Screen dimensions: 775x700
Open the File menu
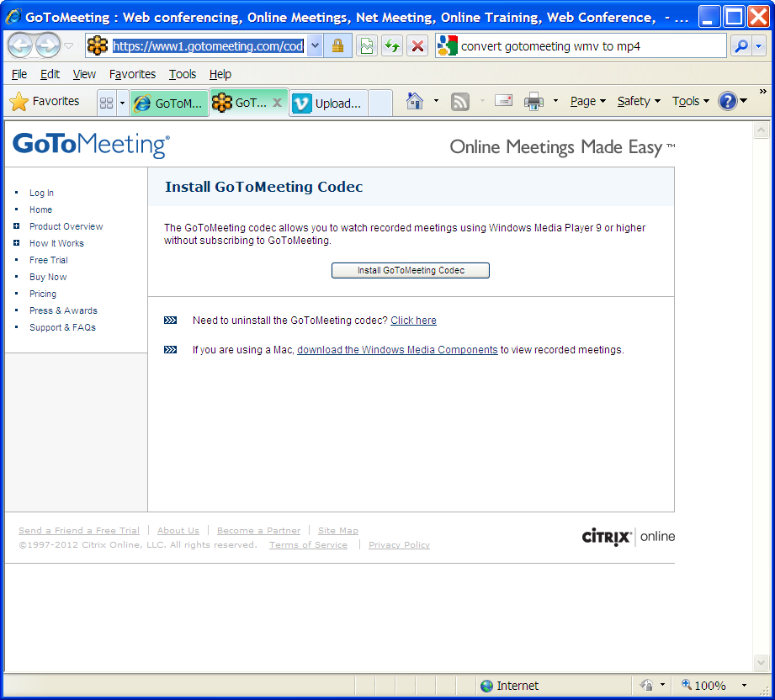pos(19,74)
